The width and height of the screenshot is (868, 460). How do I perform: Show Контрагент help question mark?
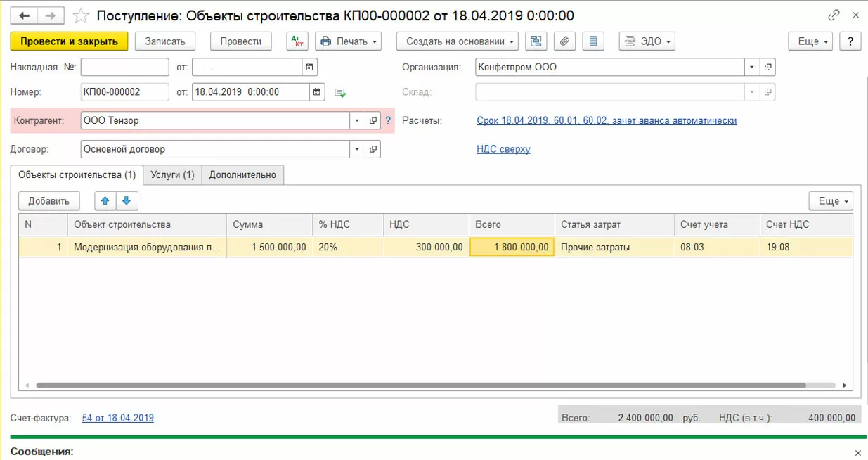tap(387, 120)
